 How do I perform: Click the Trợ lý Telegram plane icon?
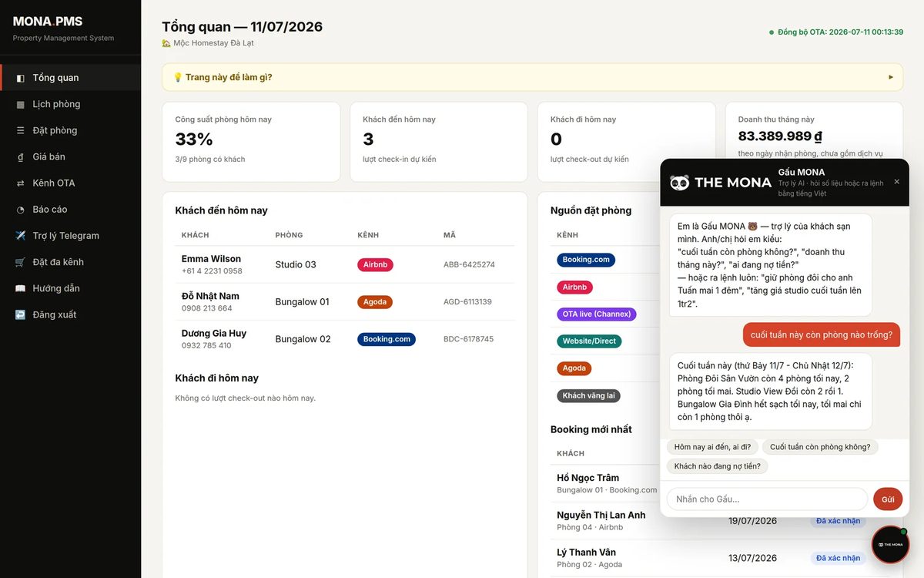pyautogui.click(x=20, y=236)
